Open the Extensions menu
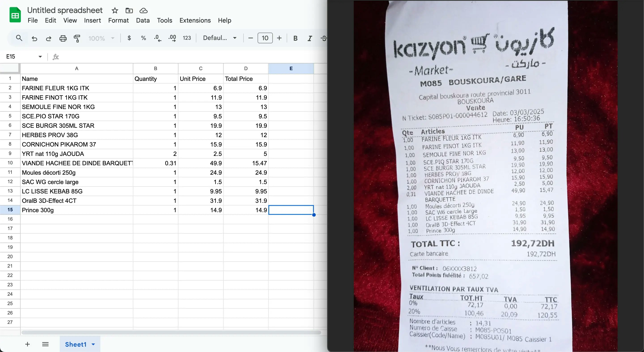644x352 pixels. coord(195,21)
